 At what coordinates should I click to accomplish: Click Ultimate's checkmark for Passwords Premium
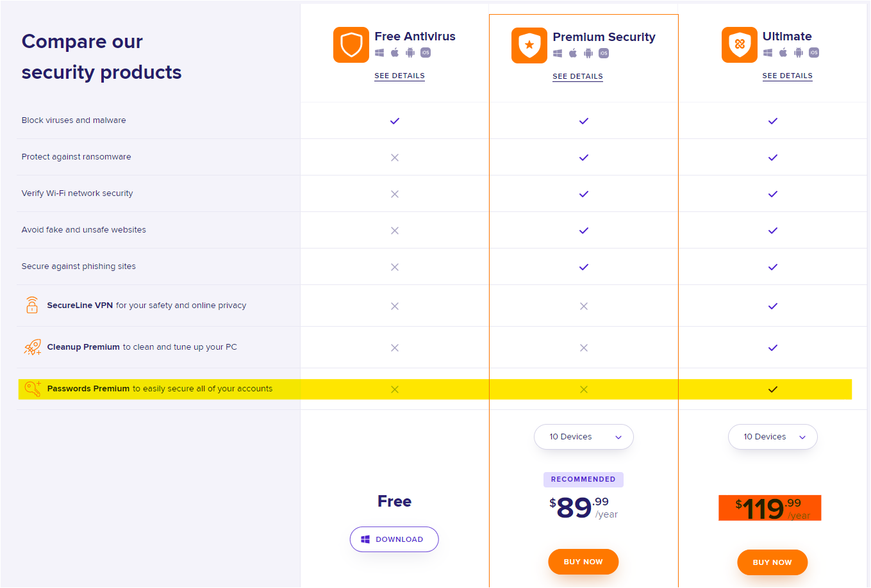click(x=773, y=389)
